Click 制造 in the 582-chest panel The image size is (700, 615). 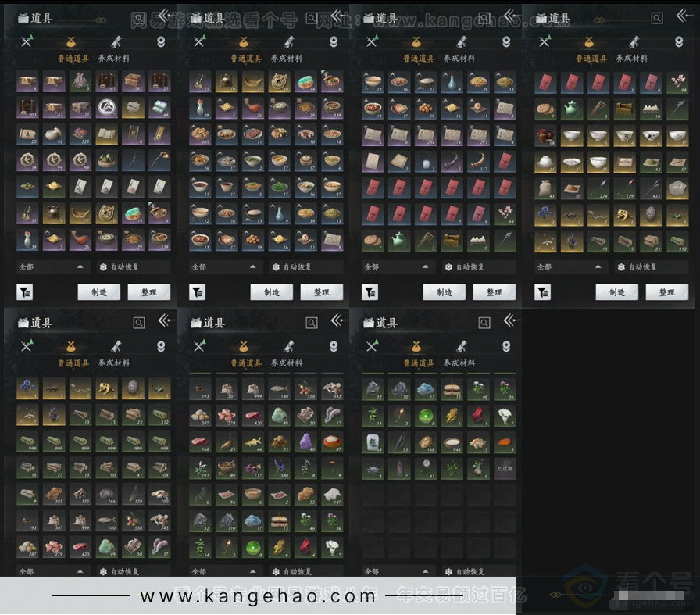[98, 292]
